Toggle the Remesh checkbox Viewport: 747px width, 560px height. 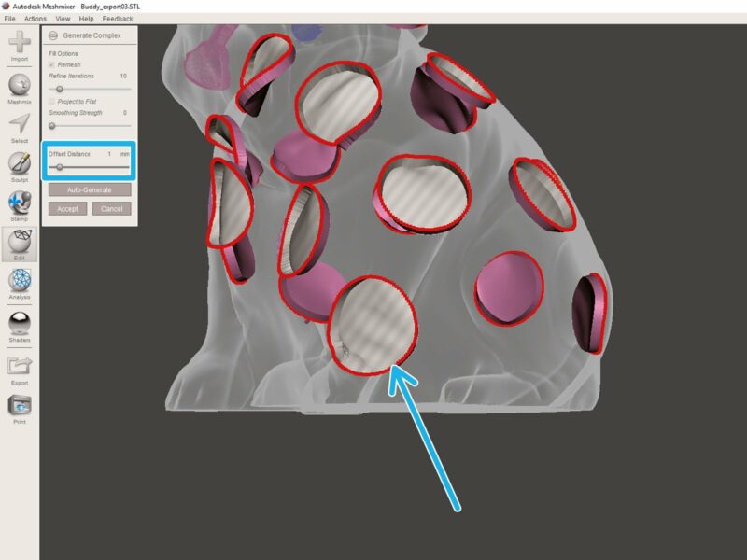pyautogui.click(x=52, y=65)
